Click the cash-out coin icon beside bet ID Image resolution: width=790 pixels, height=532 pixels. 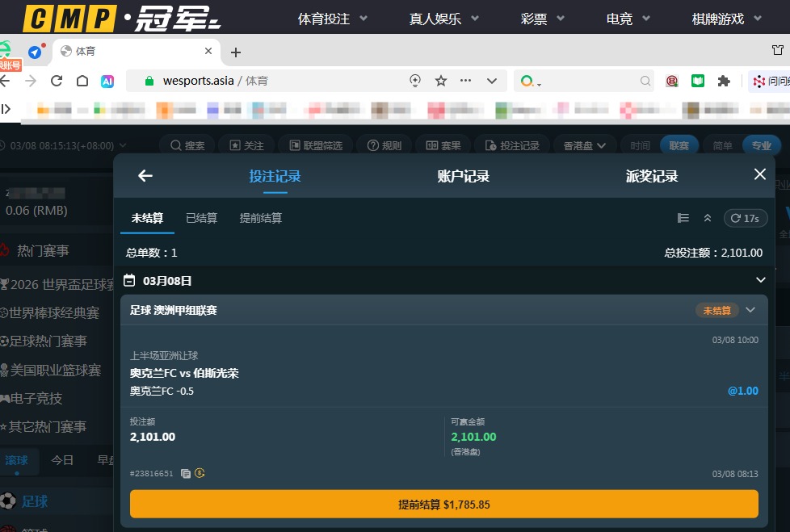click(201, 474)
